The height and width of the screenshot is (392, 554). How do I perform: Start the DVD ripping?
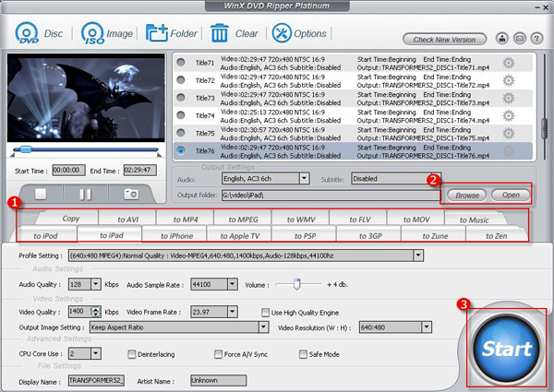point(507,349)
